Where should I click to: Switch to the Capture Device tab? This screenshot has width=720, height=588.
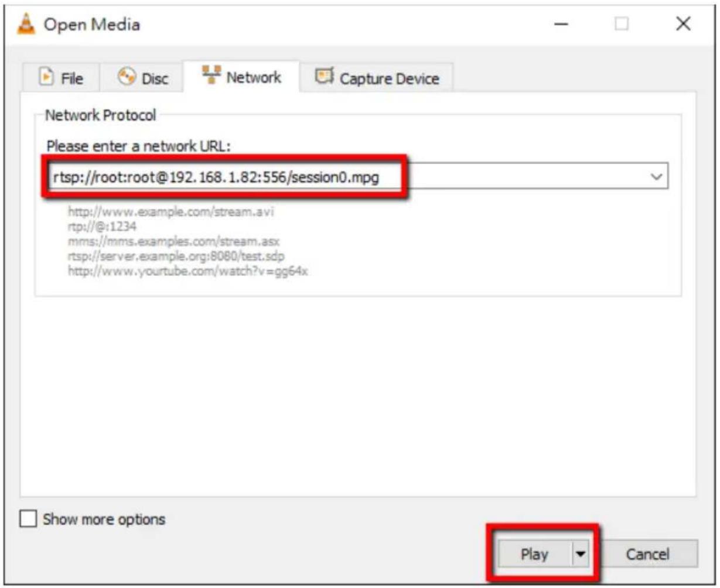pos(377,78)
